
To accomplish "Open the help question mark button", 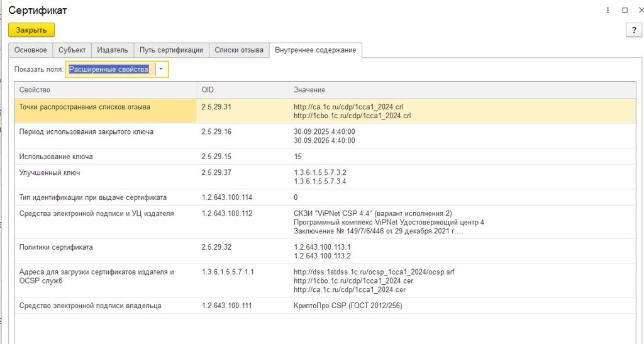I will 633,30.
